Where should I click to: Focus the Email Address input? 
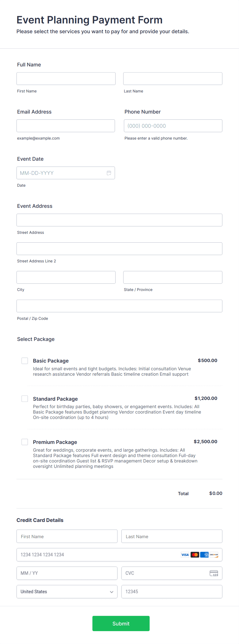[x=66, y=126]
